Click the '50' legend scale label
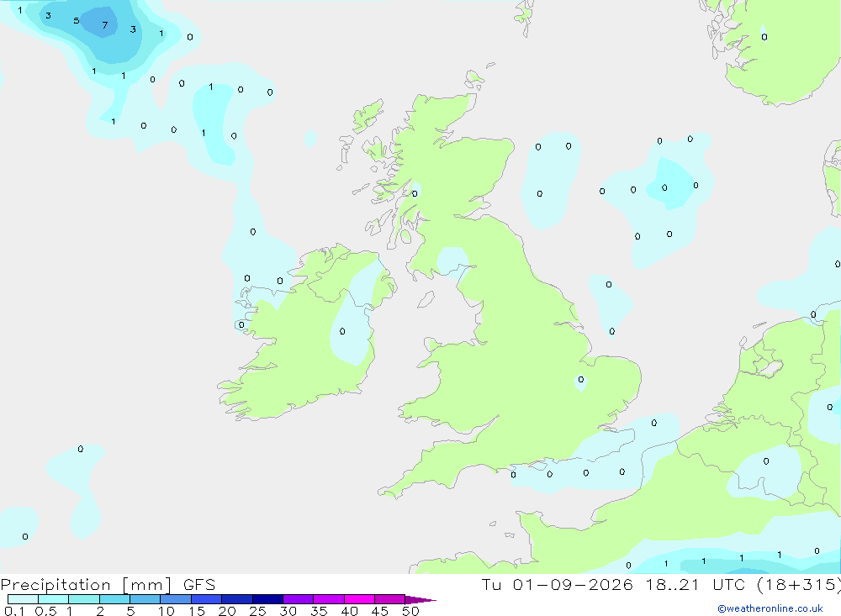Screen dimensions: 841x616 tap(410, 611)
